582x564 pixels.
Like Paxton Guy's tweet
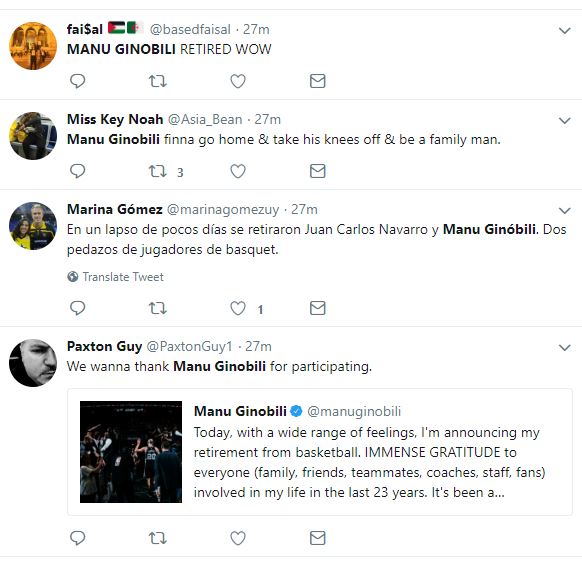(x=238, y=538)
